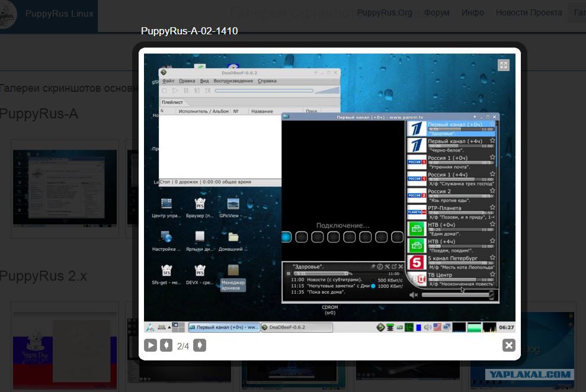The image size is (586, 392).
Task: Open the Правка menu in DeaDBeeF
Action: pos(187,81)
